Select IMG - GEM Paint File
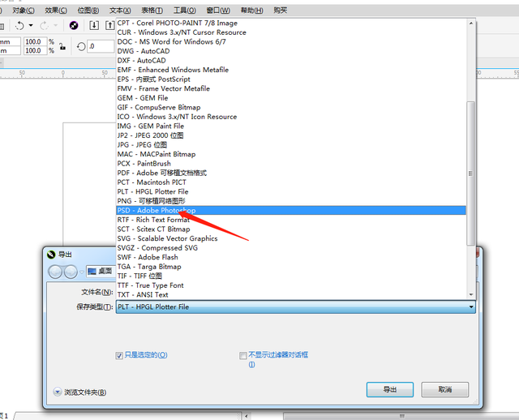 tap(291, 126)
